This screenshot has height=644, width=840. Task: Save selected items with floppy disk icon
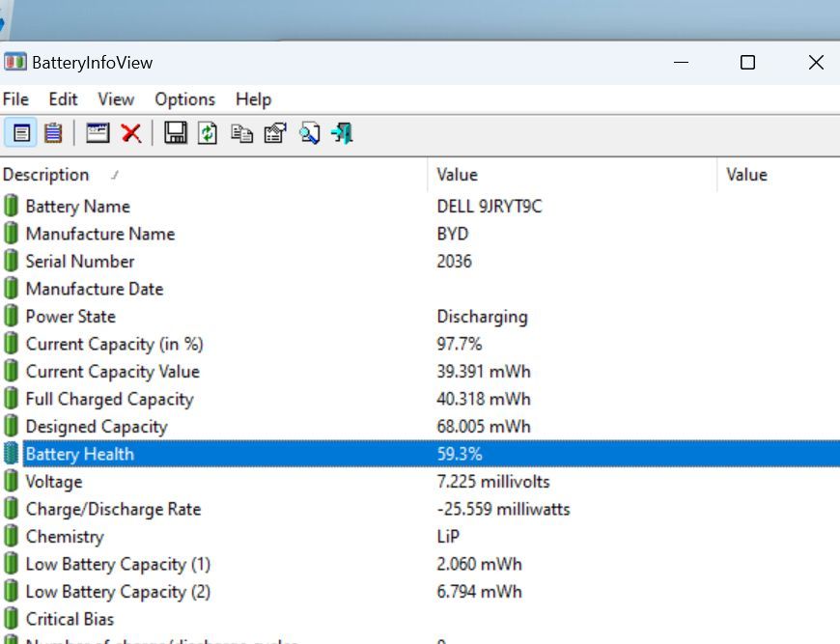pos(176,133)
